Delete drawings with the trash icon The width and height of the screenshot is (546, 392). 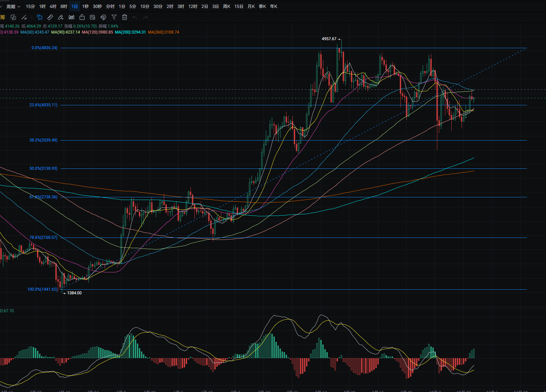[x=125, y=17]
